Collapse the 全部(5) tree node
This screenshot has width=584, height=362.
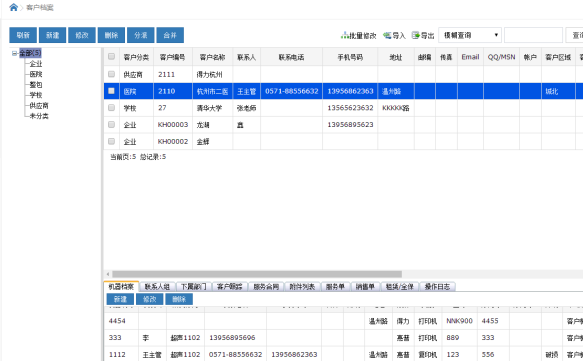15,53
